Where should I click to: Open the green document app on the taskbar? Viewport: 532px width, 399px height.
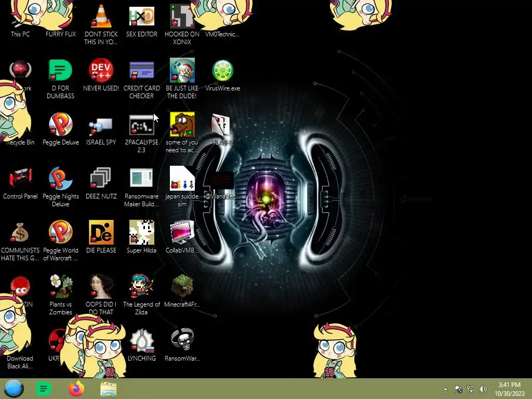[44, 389]
